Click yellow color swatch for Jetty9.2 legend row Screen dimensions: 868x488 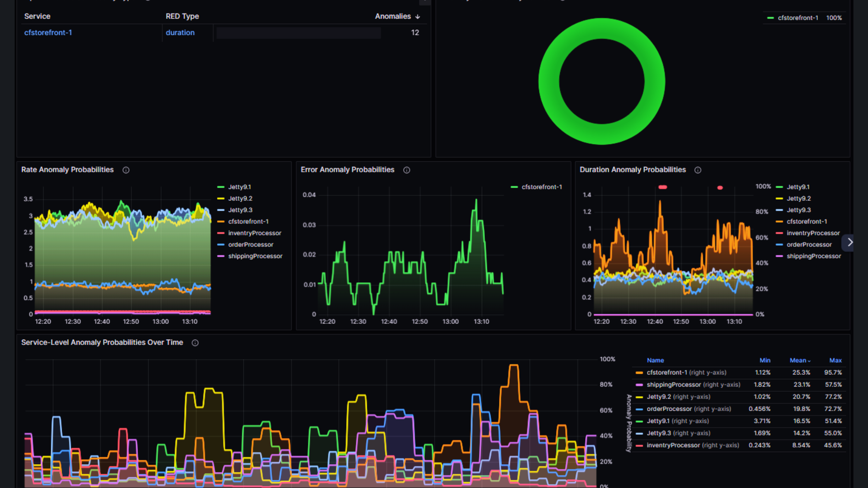pyautogui.click(x=639, y=397)
